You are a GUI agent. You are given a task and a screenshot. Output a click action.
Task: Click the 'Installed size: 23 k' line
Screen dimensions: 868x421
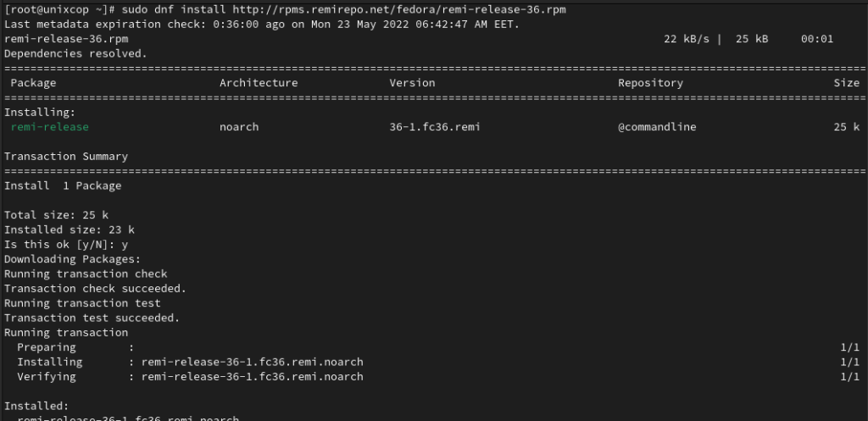(x=70, y=230)
